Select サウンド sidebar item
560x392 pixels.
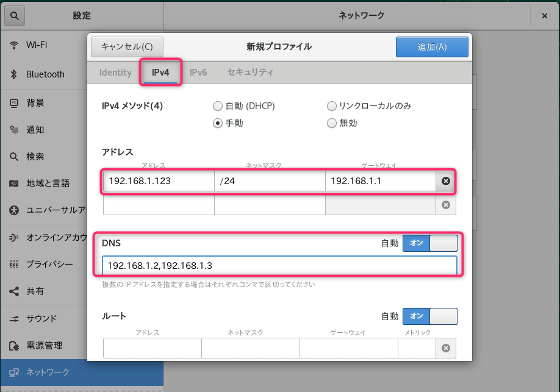(x=43, y=318)
